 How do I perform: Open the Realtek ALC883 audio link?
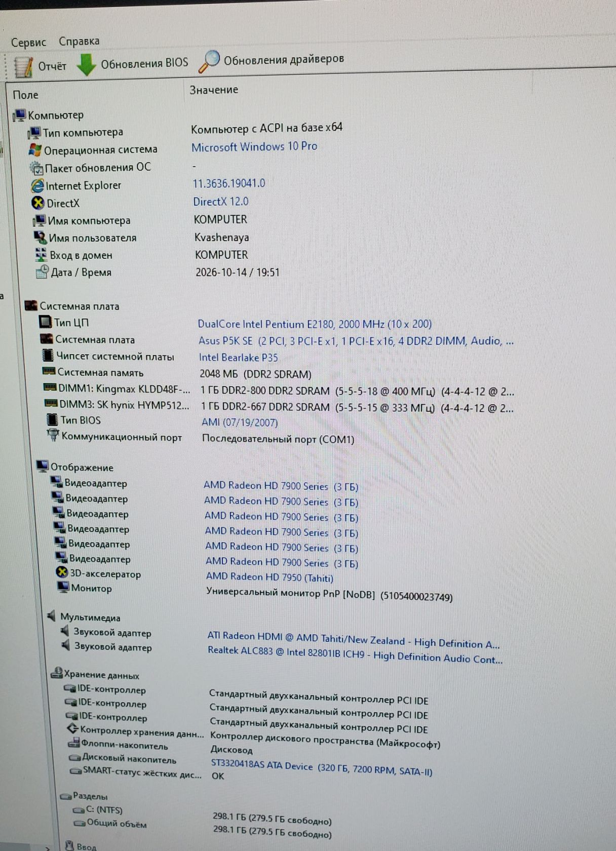[x=355, y=654]
